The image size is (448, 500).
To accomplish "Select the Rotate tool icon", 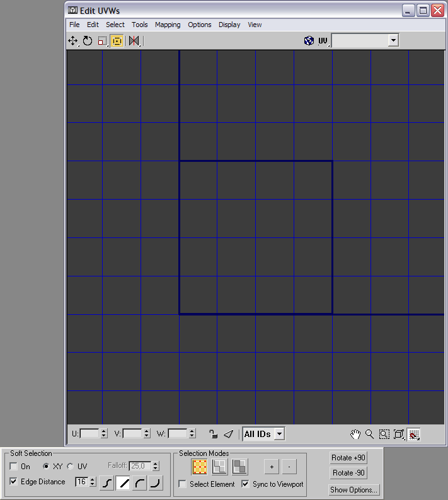I will point(88,41).
